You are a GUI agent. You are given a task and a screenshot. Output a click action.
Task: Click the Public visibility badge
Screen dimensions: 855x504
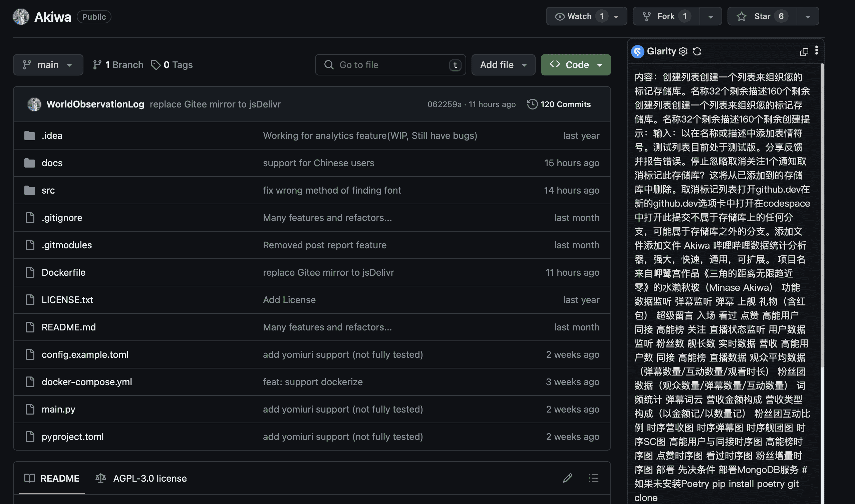[94, 17]
